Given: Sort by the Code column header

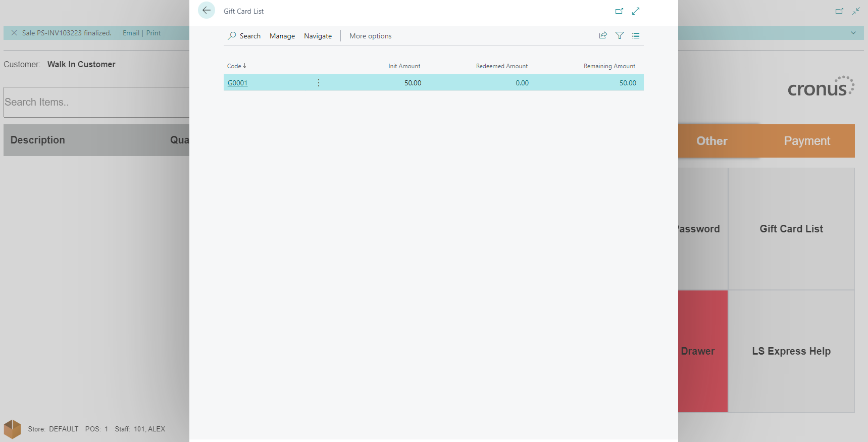Looking at the screenshot, I should [236, 66].
